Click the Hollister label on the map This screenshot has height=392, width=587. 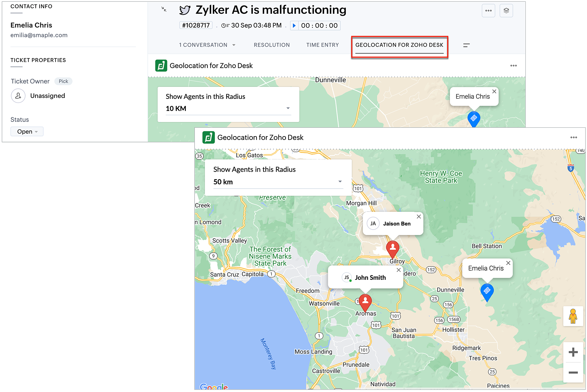click(x=453, y=330)
